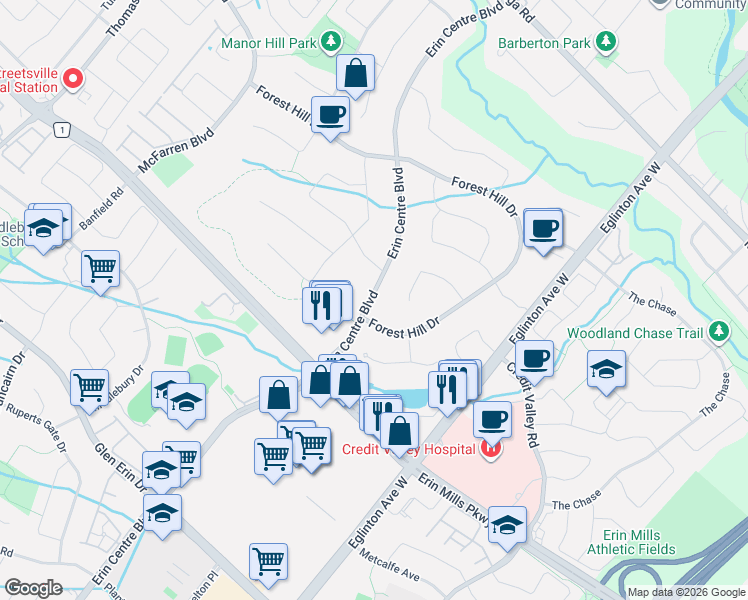Click the Metcalfe Ave street label

(x=389, y=565)
